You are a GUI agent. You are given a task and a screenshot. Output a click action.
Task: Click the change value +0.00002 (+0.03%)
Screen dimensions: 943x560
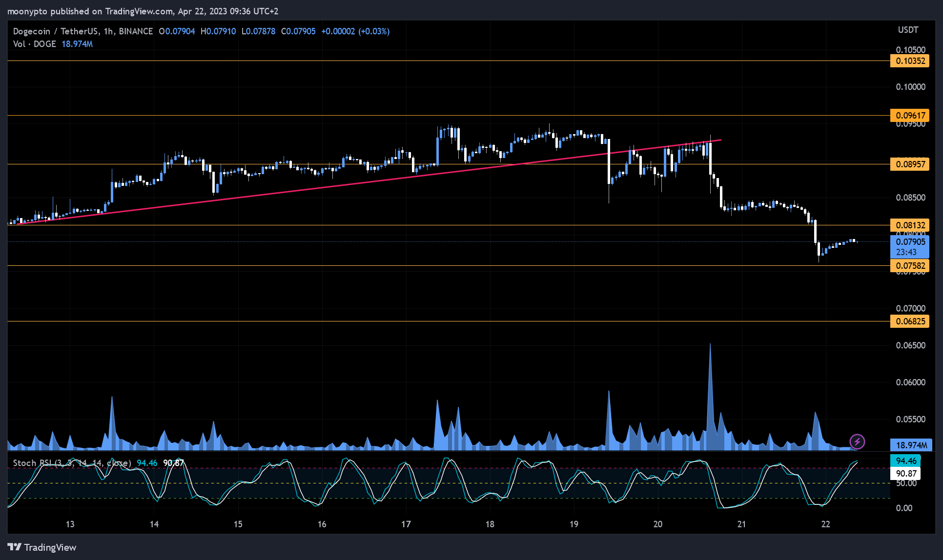(355, 31)
